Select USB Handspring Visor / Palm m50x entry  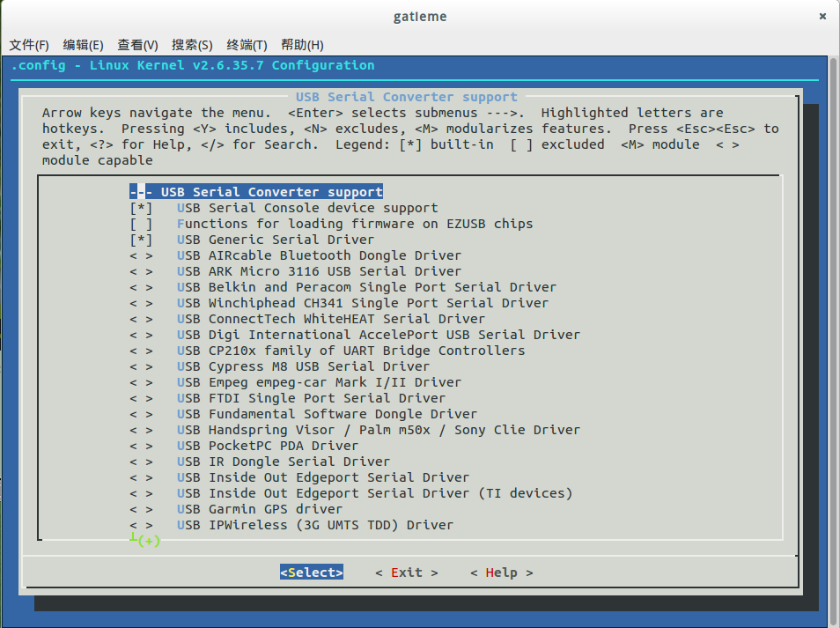coord(379,430)
